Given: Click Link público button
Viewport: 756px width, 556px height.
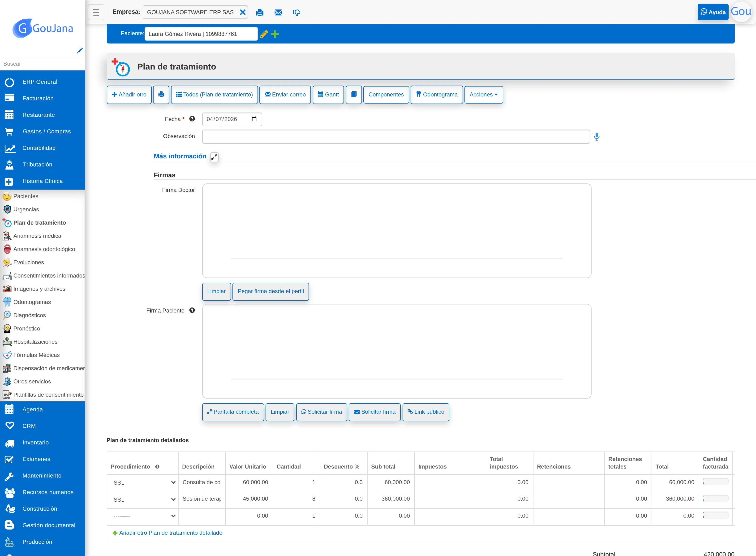Looking at the screenshot, I should pos(426,412).
